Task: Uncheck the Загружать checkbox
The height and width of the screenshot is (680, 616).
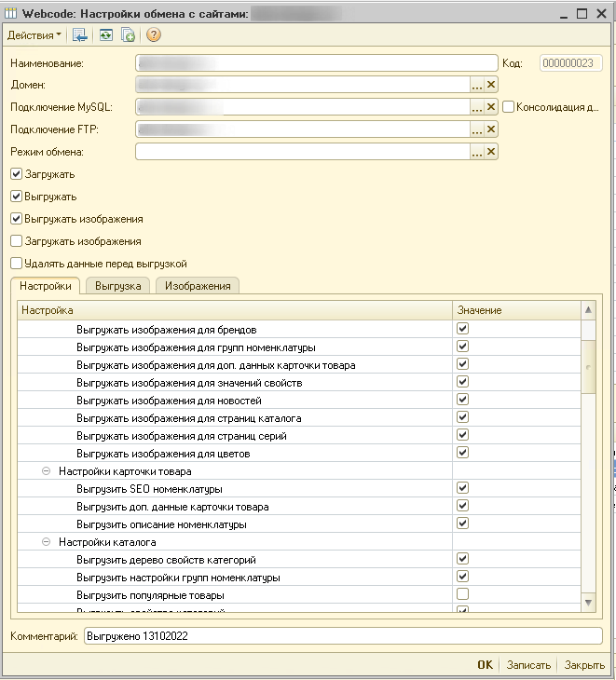Action: pyautogui.click(x=16, y=174)
